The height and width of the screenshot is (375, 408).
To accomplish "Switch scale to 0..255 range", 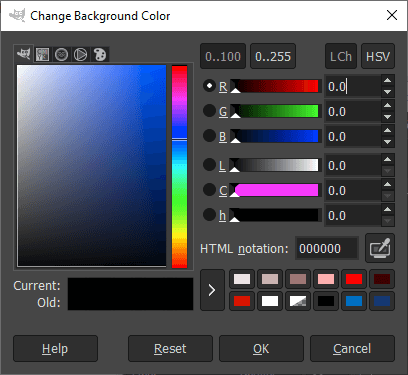I will click(x=273, y=56).
